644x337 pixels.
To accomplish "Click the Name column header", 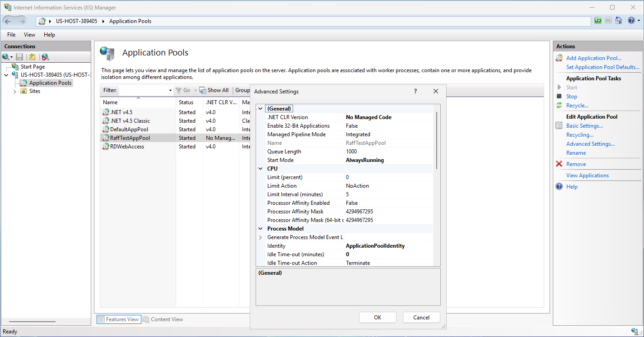I will (138, 102).
